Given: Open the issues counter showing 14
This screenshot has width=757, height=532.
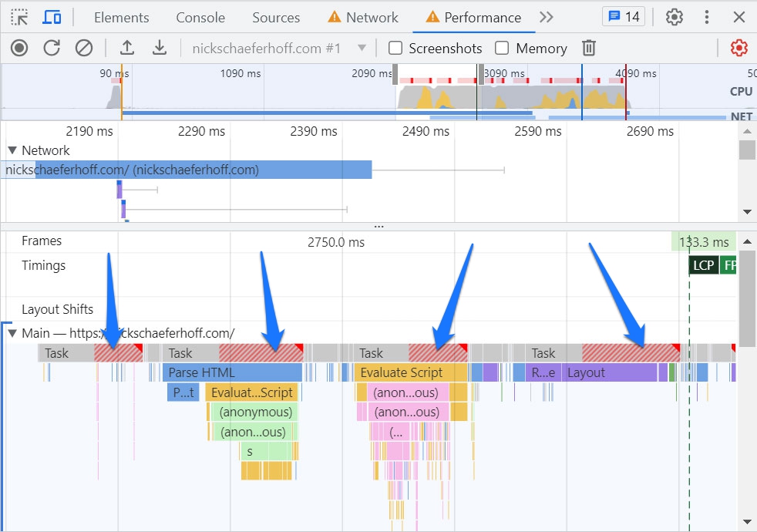Looking at the screenshot, I should [623, 17].
